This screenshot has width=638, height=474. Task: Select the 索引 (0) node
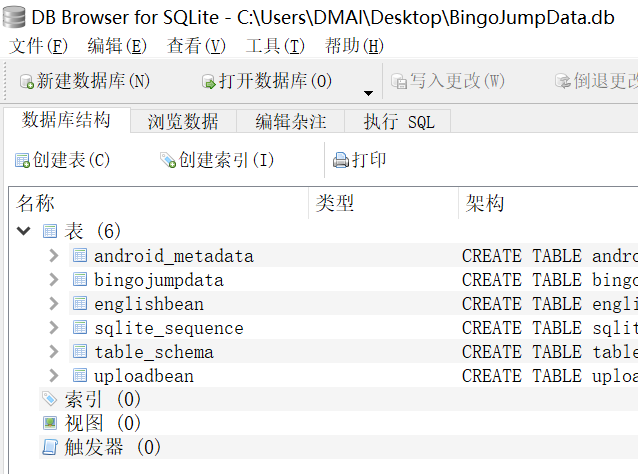click(103, 399)
